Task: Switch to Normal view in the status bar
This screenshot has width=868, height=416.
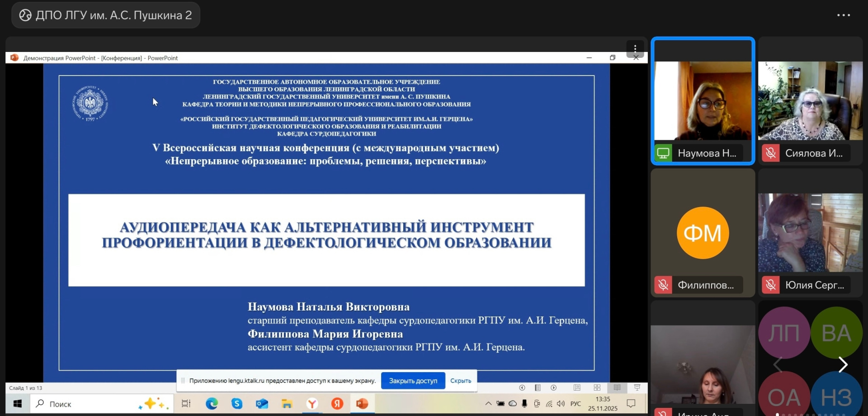Action: pyautogui.click(x=577, y=388)
